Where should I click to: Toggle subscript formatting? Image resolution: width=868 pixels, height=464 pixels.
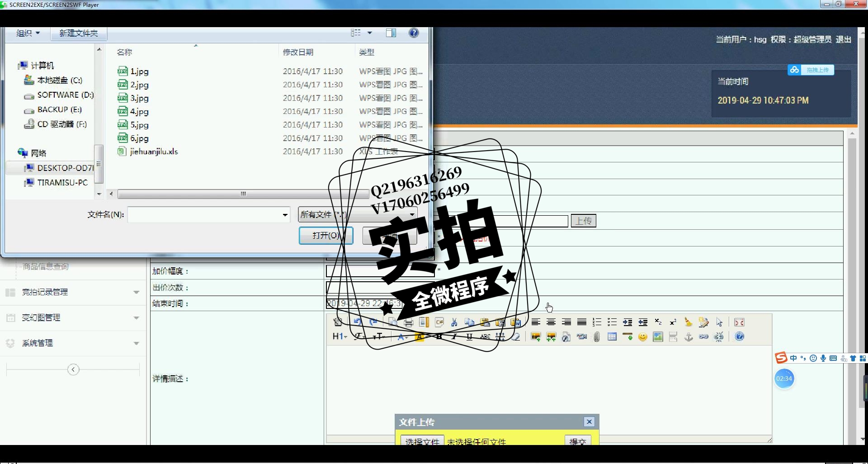tap(658, 322)
